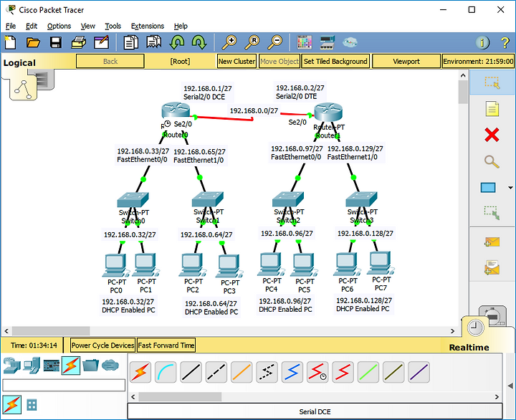Open the network information icon
This screenshot has height=420, width=516.
pyautogui.click(x=482, y=42)
